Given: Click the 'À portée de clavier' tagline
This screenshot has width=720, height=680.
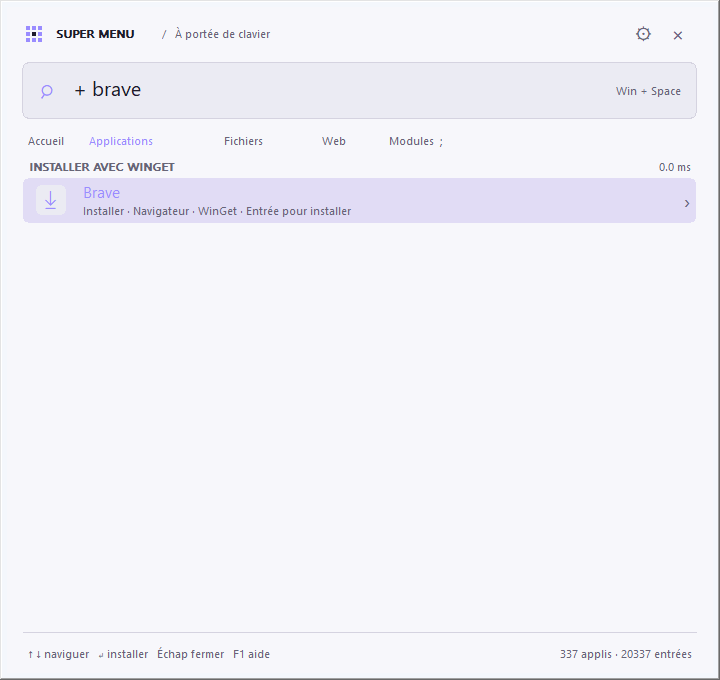Looking at the screenshot, I should 222,34.
